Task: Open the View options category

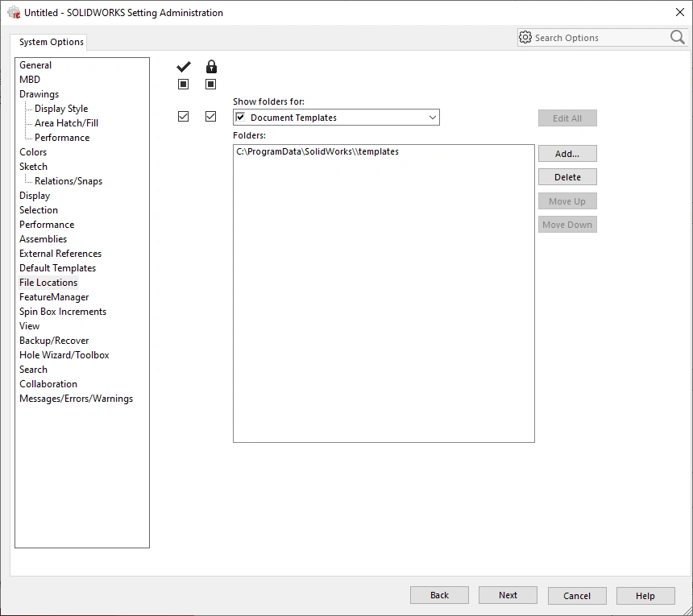Action: (x=29, y=326)
